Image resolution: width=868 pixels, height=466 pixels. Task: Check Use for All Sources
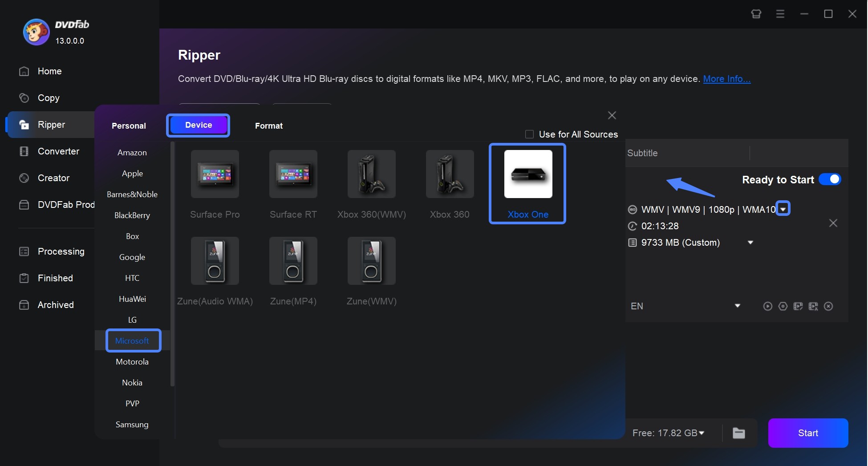(x=529, y=134)
